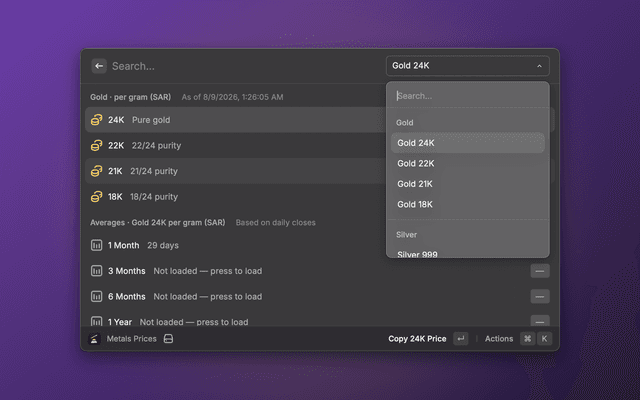Click 'Based on daily closes' text
This screenshot has width=640, height=400.
(x=276, y=222)
